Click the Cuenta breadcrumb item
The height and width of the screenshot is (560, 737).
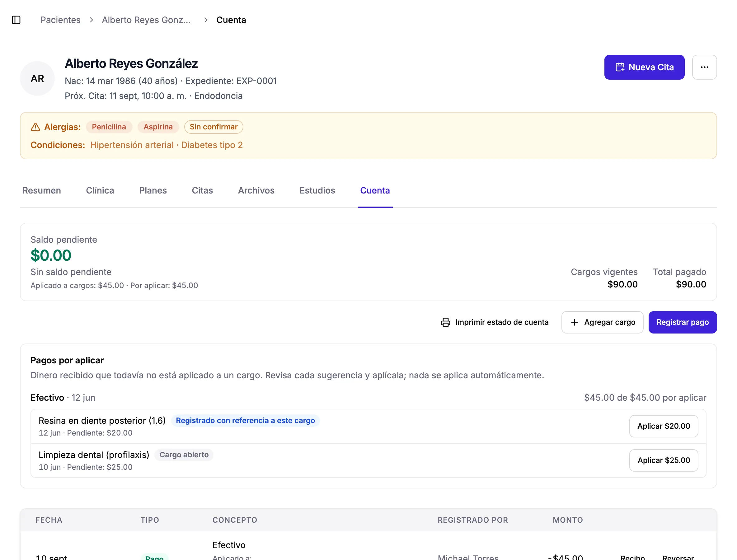coord(231,20)
